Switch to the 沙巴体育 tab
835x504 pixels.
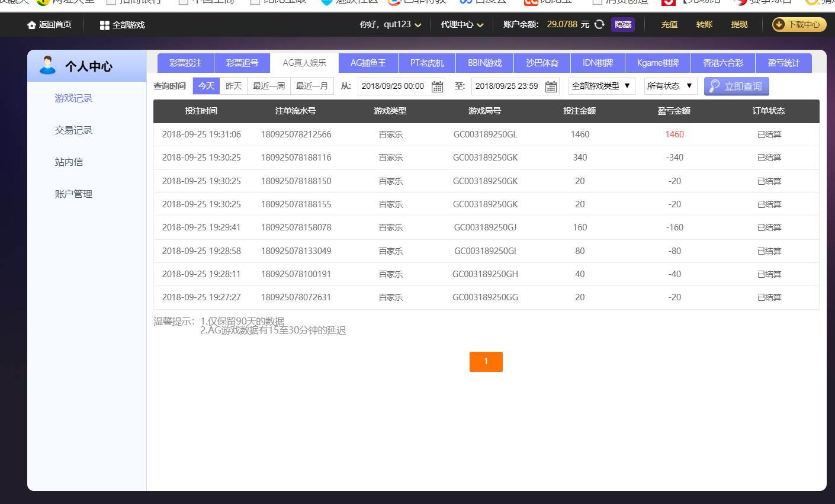click(542, 63)
